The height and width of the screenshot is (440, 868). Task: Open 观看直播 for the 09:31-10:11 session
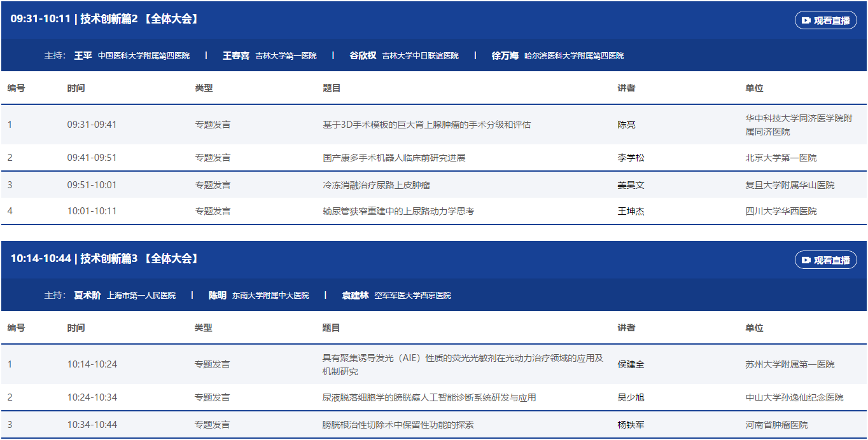(x=826, y=20)
